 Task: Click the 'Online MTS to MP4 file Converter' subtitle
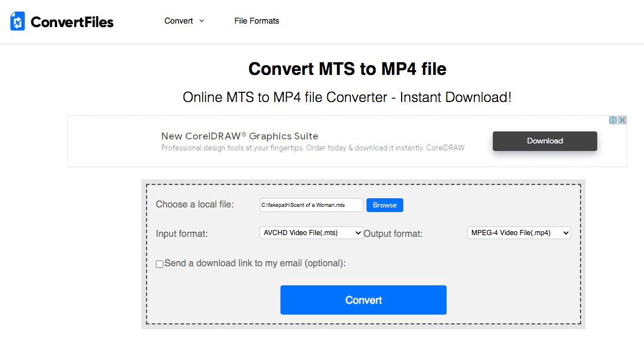347,97
